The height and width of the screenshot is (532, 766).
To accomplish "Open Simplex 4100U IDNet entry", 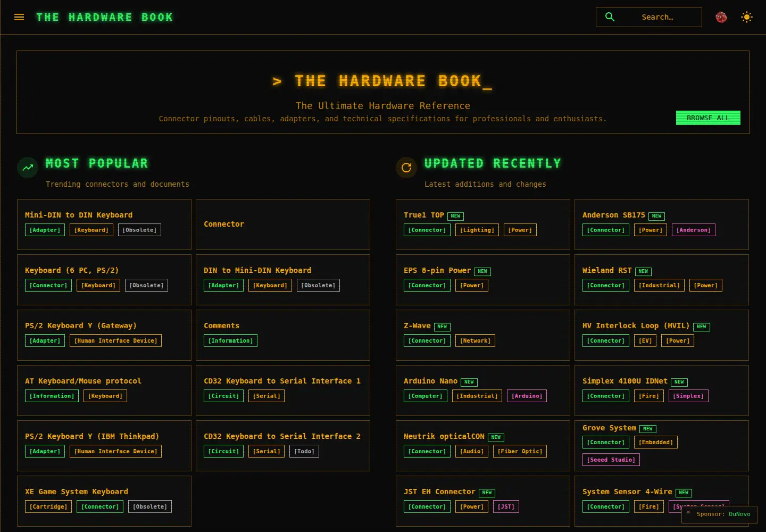I will click(x=662, y=390).
